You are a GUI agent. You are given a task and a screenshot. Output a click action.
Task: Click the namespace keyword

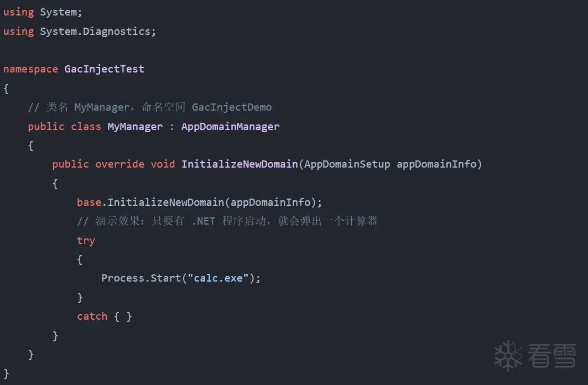point(30,69)
